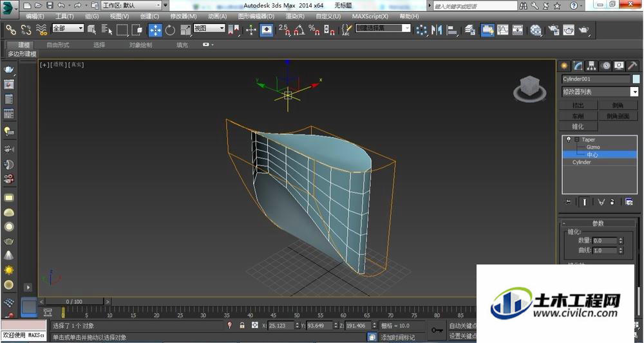Open the 修改器(M) menu
This screenshot has height=343, width=644.
pos(183,16)
